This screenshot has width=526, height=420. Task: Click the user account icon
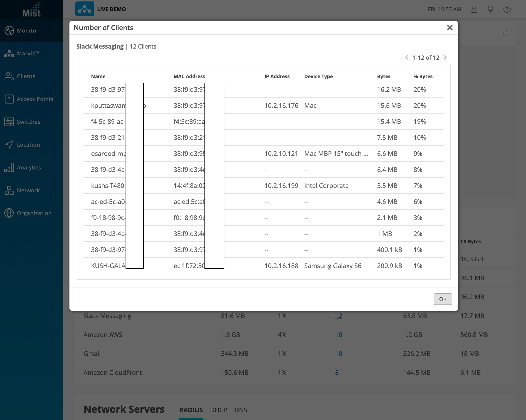[474, 9]
